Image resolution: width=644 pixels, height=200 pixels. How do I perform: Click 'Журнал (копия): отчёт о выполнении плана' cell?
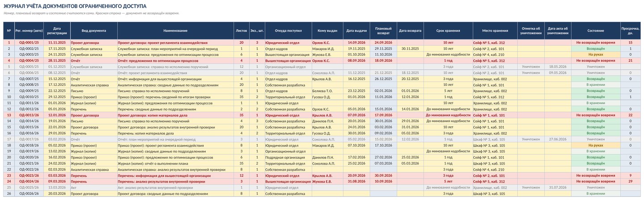click(x=175, y=163)
